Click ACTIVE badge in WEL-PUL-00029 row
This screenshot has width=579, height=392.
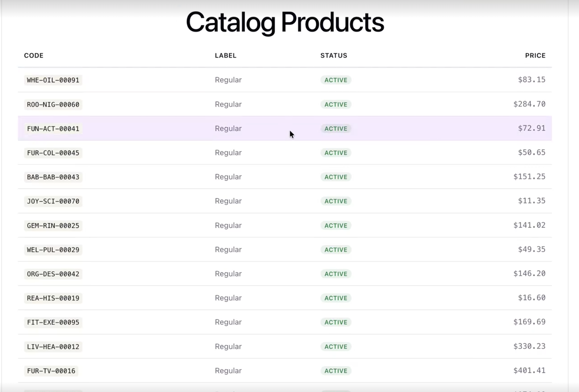pos(336,250)
